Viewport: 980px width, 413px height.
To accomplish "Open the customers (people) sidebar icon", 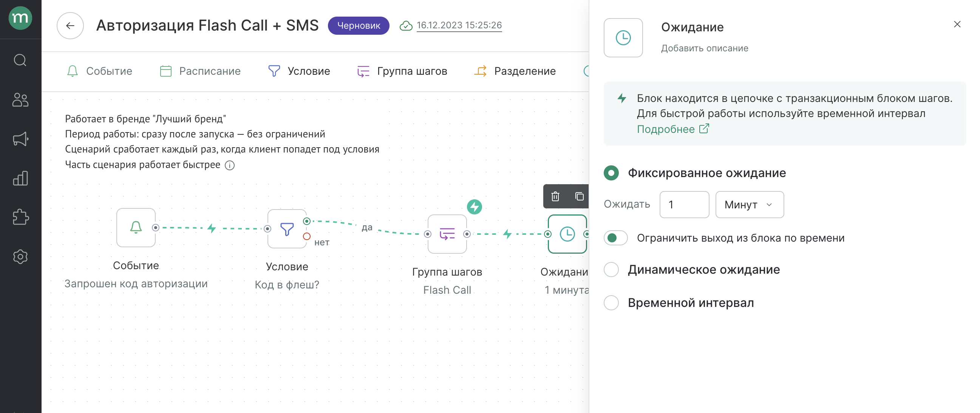I will pyautogui.click(x=20, y=100).
